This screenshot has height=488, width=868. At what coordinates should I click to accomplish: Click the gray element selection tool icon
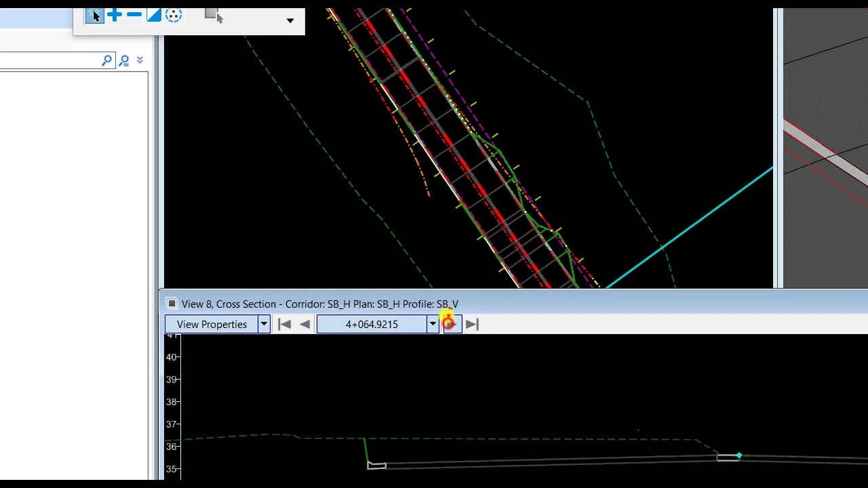pos(214,16)
